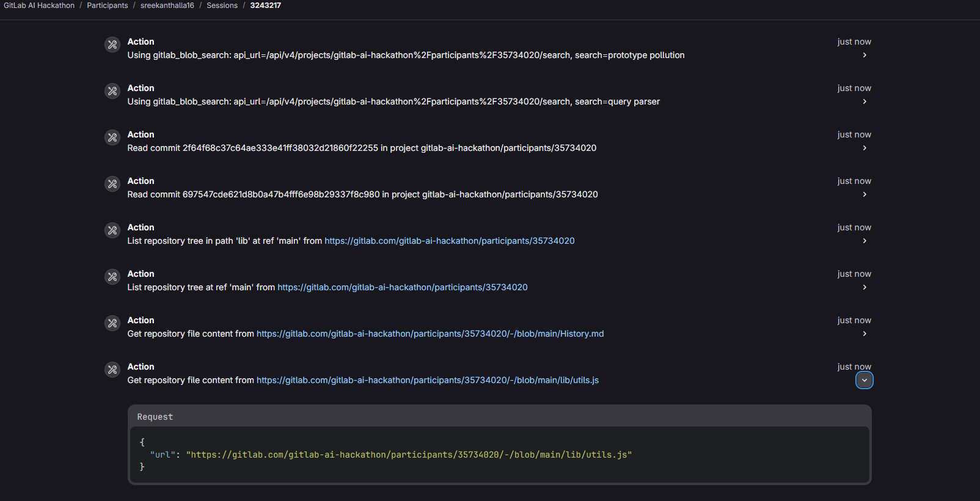Open project link in List repository tree at 'main' action
The width and height of the screenshot is (980, 501).
click(x=403, y=287)
